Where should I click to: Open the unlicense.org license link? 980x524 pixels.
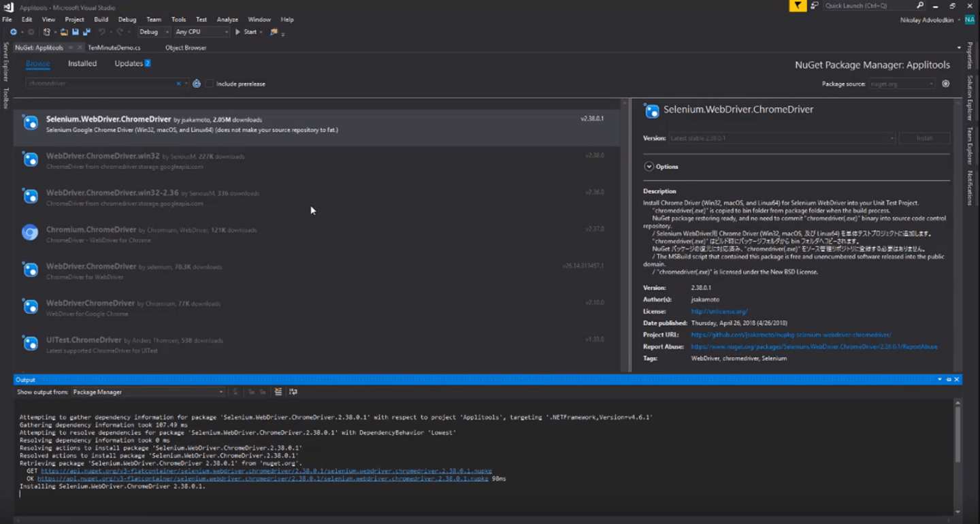pyautogui.click(x=719, y=312)
